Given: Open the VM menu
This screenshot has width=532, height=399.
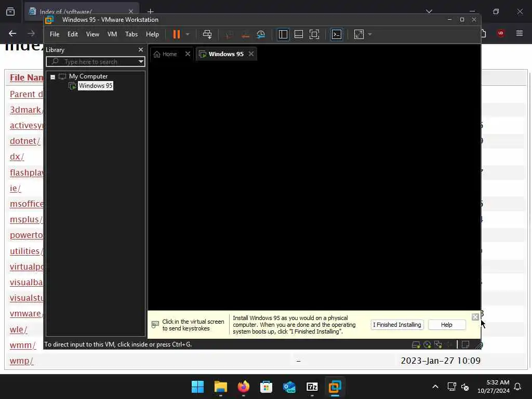Looking at the screenshot, I should click(x=112, y=34).
